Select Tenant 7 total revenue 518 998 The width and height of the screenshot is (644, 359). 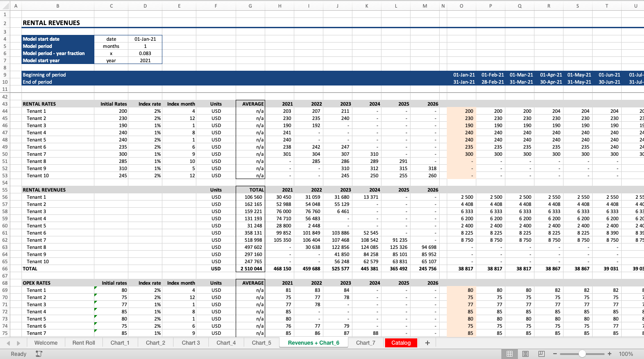[250, 240]
